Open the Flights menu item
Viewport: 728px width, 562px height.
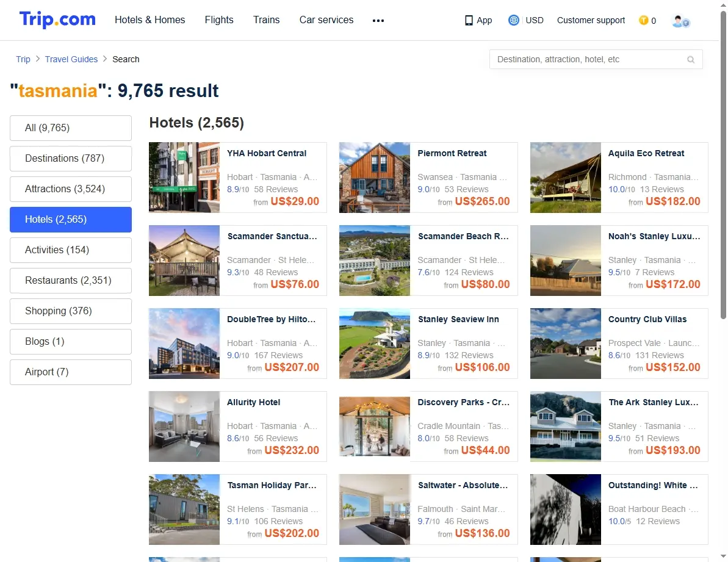219,20
